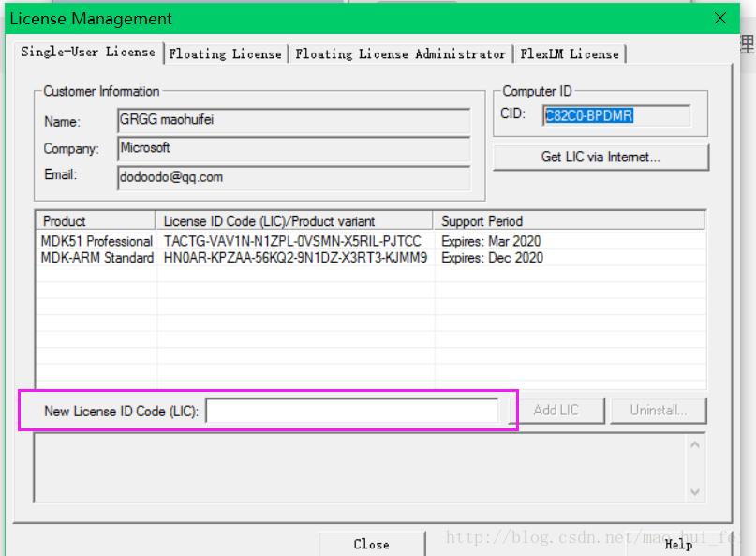This screenshot has height=556, width=756.
Task: Select the Single-User License tab
Action: pyautogui.click(x=88, y=52)
